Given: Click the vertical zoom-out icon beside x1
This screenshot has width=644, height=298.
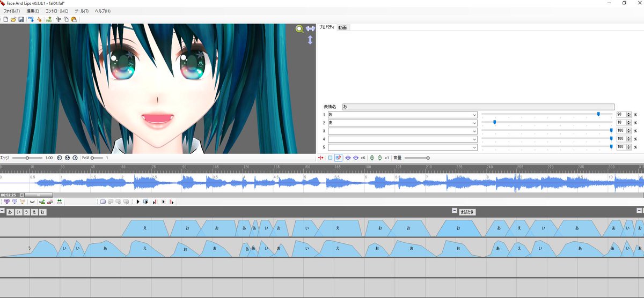Looking at the screenshot, I should coord(379,158).
